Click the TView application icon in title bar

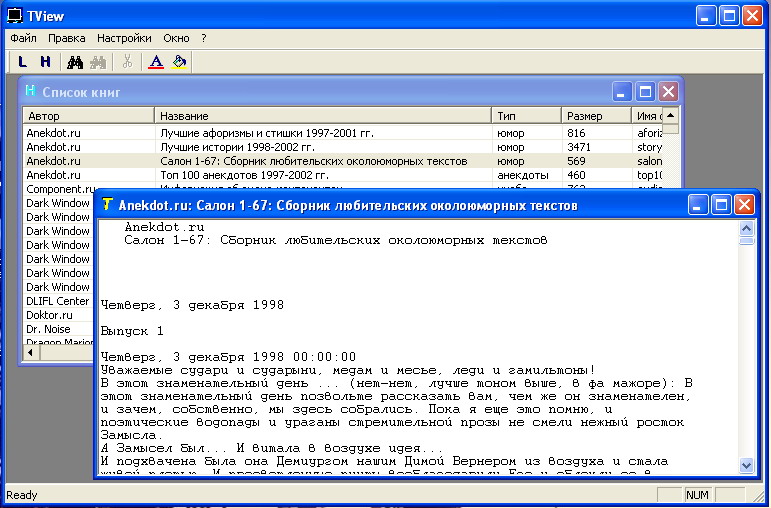click(15, 16)
